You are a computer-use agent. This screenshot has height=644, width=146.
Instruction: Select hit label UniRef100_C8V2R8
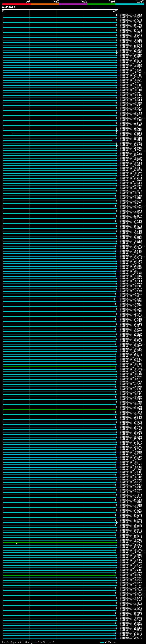tap(131, 165)
